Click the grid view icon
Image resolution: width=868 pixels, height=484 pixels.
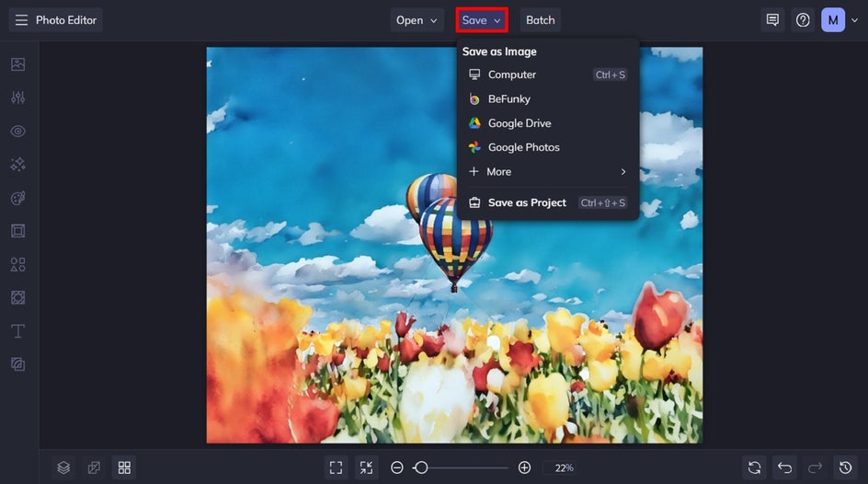pyautogui.click(x=124, y=467)
